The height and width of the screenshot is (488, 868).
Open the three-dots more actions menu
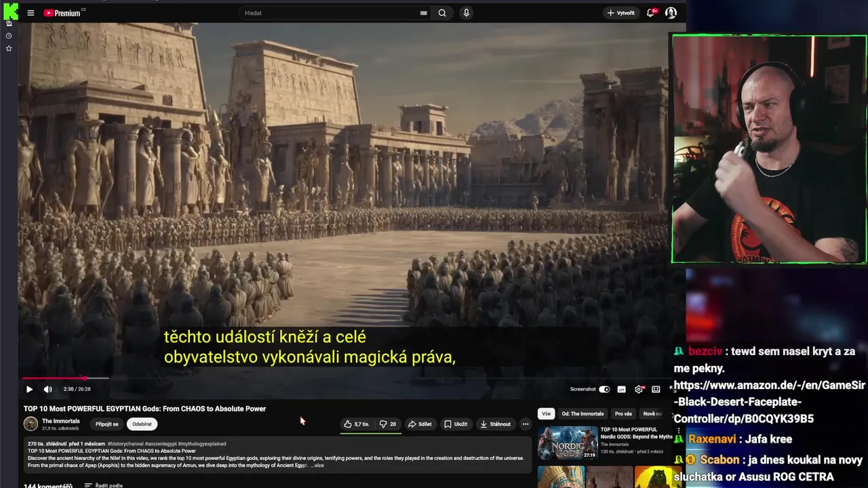pos(525,424)
